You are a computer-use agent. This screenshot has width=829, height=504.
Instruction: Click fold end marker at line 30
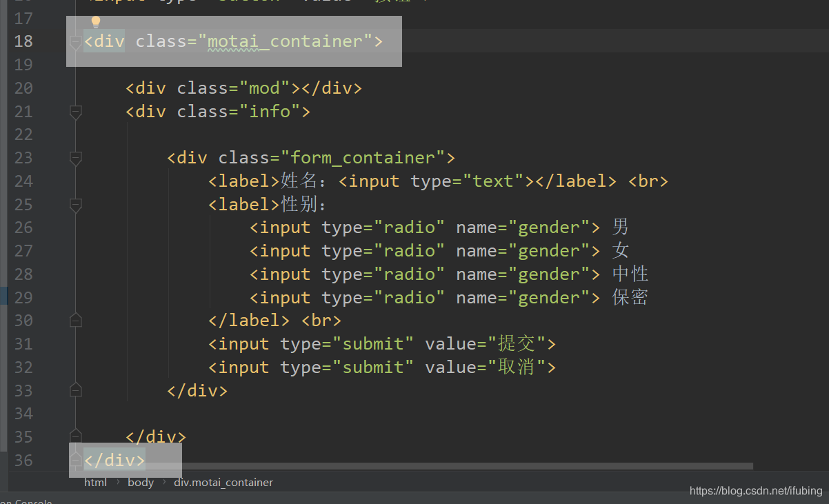click(76, 321)
